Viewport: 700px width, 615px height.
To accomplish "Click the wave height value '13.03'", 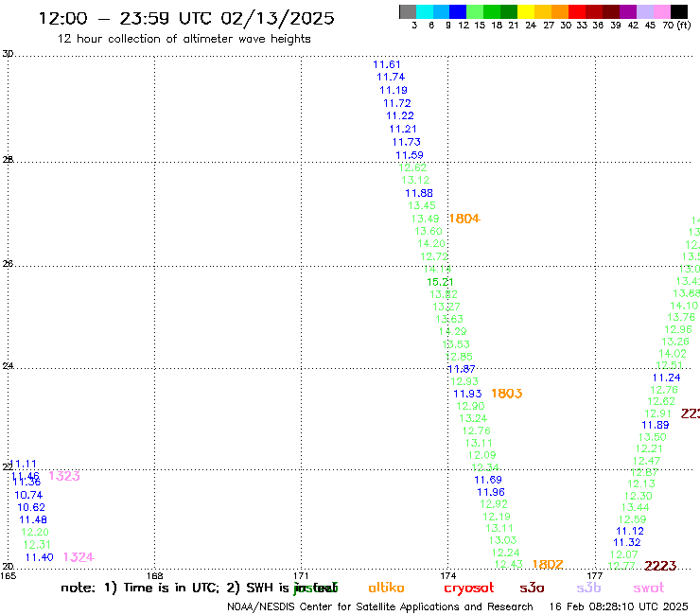I will [502, 540].
